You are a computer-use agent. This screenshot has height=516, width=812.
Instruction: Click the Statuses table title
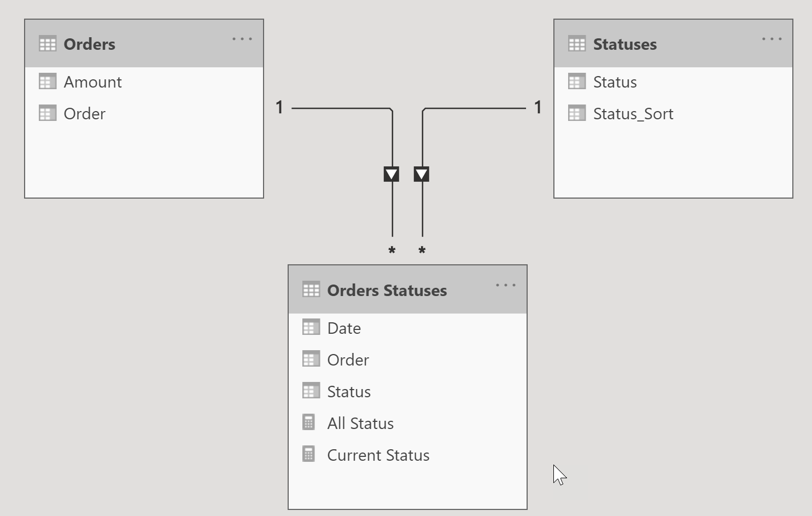click(624, 44)
